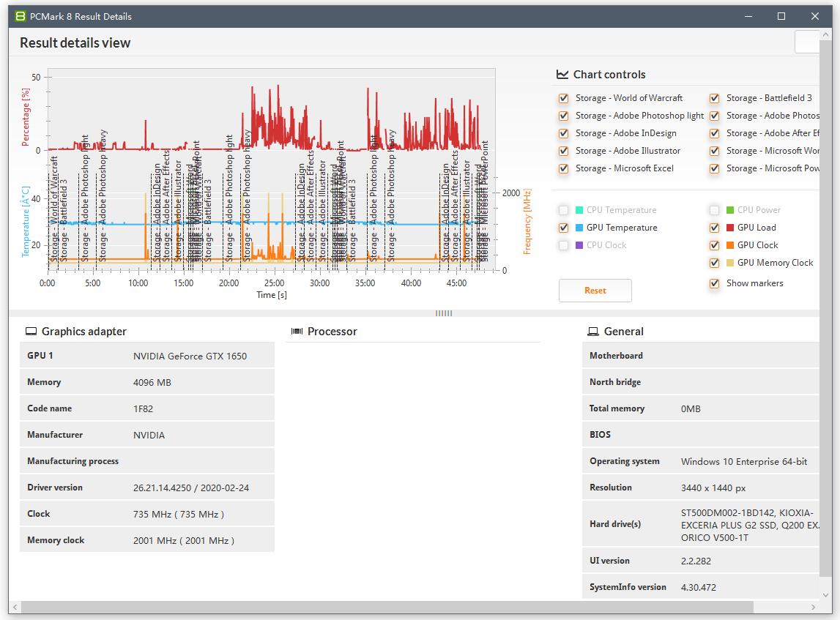
Task: Click the Processor chip icon
Action: (x=297, y=332)
